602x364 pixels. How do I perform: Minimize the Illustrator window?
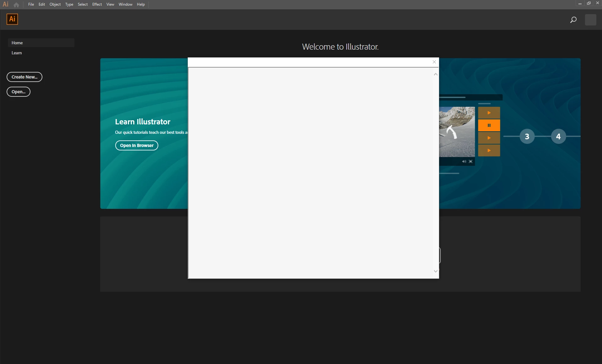click(x=580, y=3)
